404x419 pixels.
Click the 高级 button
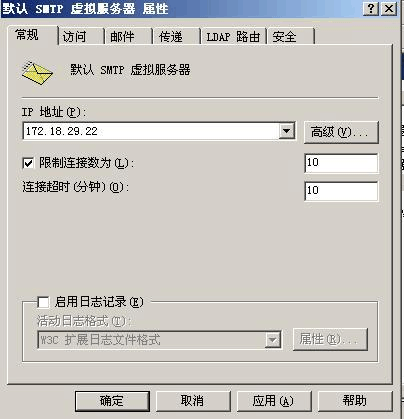coord(341,132)
